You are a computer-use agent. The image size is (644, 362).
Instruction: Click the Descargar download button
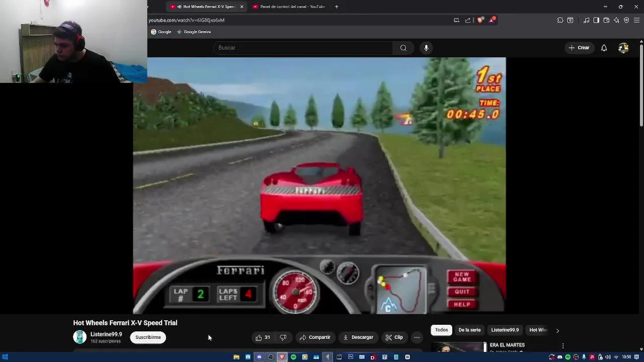pyautogui.click(x=358, y=337)
